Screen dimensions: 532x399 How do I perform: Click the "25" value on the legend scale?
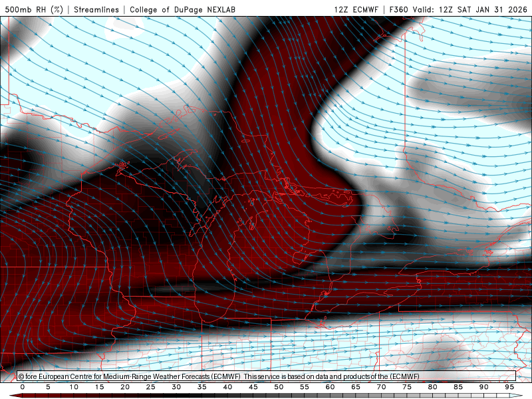[151, 387]
